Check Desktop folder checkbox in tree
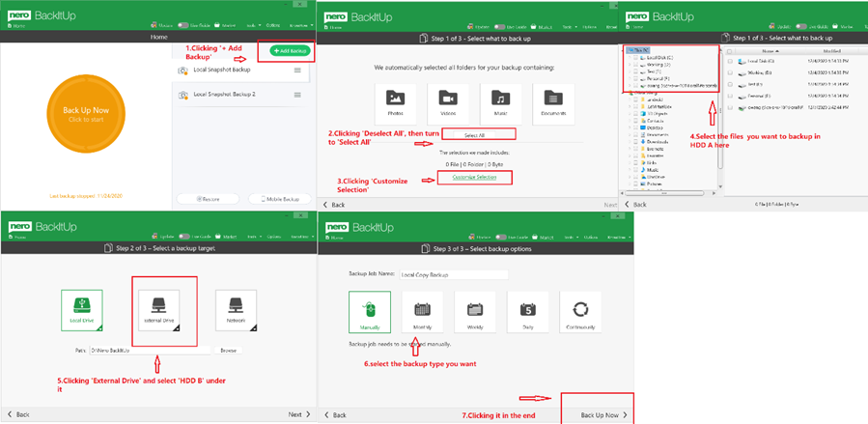The height and width of the screenshot is (424, 868). click(636, 127)
